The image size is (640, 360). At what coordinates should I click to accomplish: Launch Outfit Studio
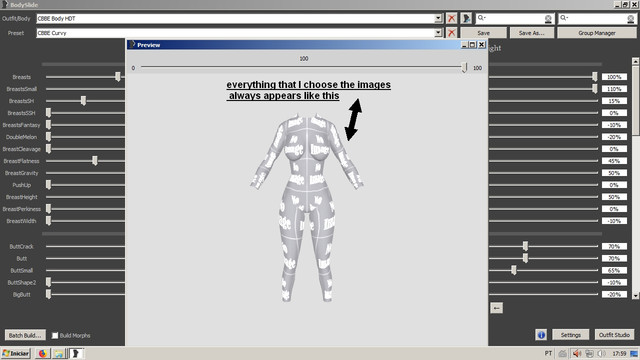[x=614, y=335]
